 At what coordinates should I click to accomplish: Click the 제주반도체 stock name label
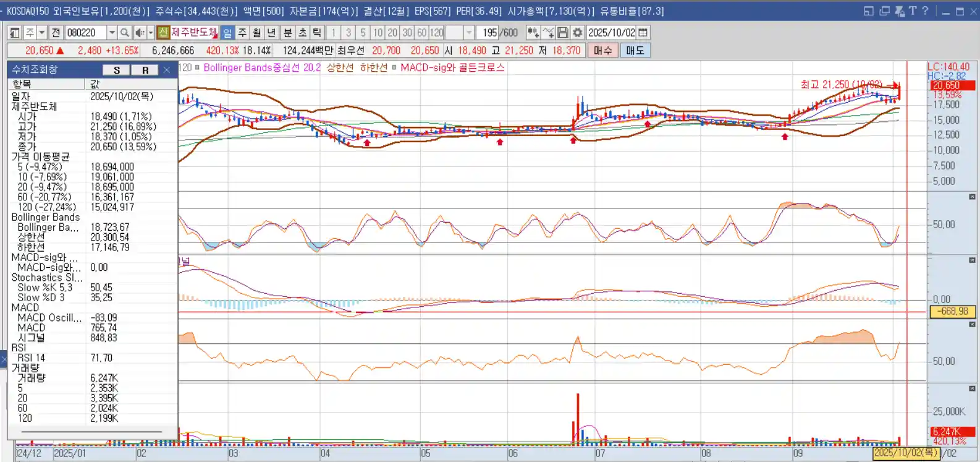[x=195, y=32]
